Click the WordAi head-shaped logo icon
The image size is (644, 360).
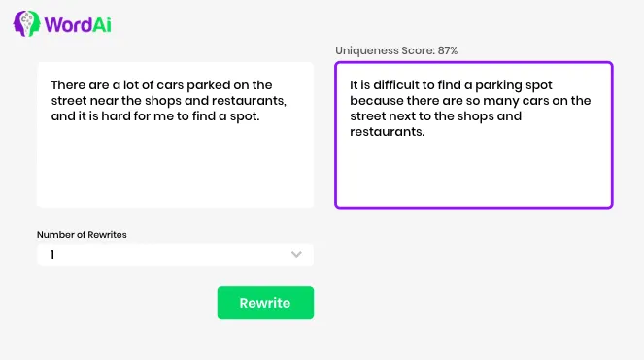click(x=26, y=24)
